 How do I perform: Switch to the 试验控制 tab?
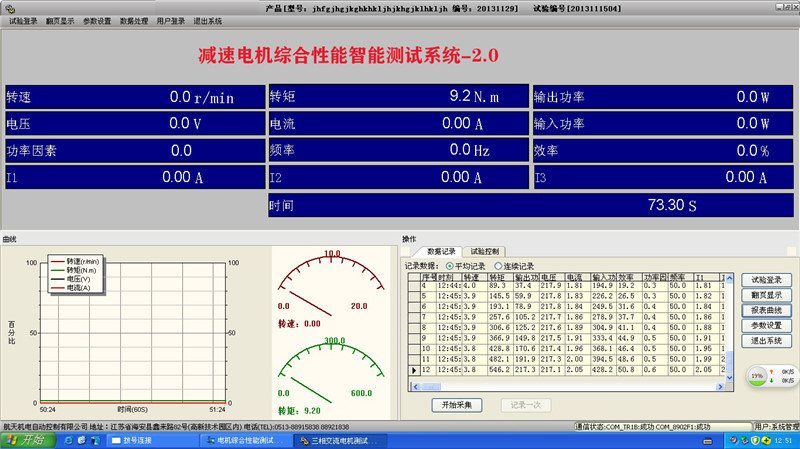486,251
